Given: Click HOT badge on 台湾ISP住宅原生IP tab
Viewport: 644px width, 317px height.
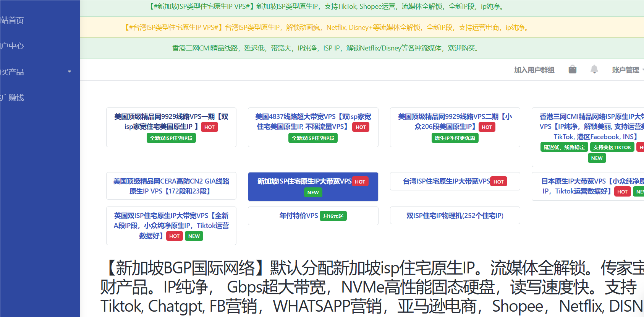Looking at the screenshot, I should (x=498, y=182).
